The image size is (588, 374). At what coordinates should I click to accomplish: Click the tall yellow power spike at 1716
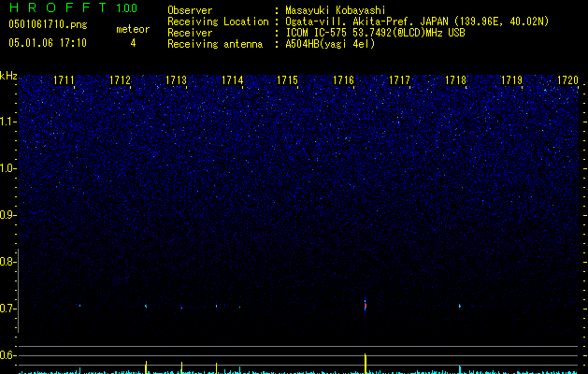tap(365, 363)
